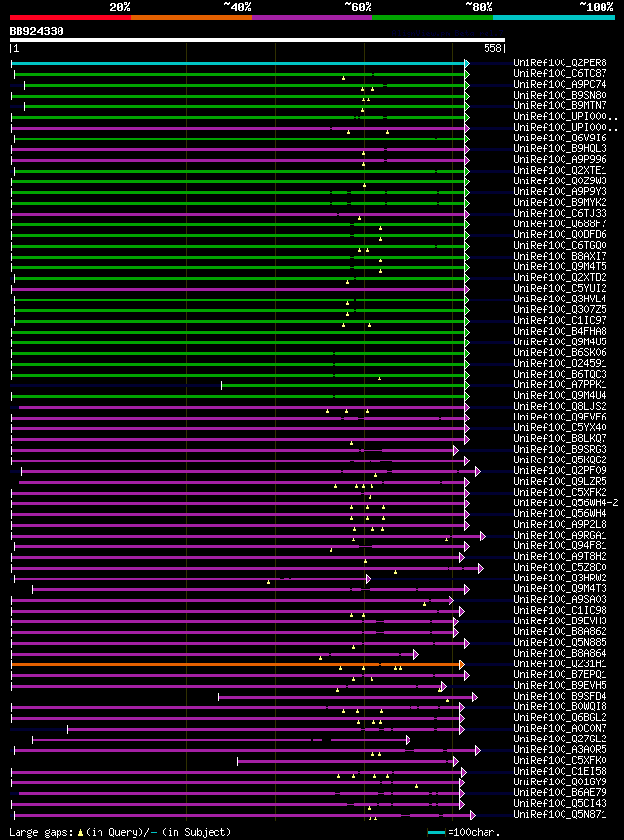Click the red 20% identity legend segment

70,18
